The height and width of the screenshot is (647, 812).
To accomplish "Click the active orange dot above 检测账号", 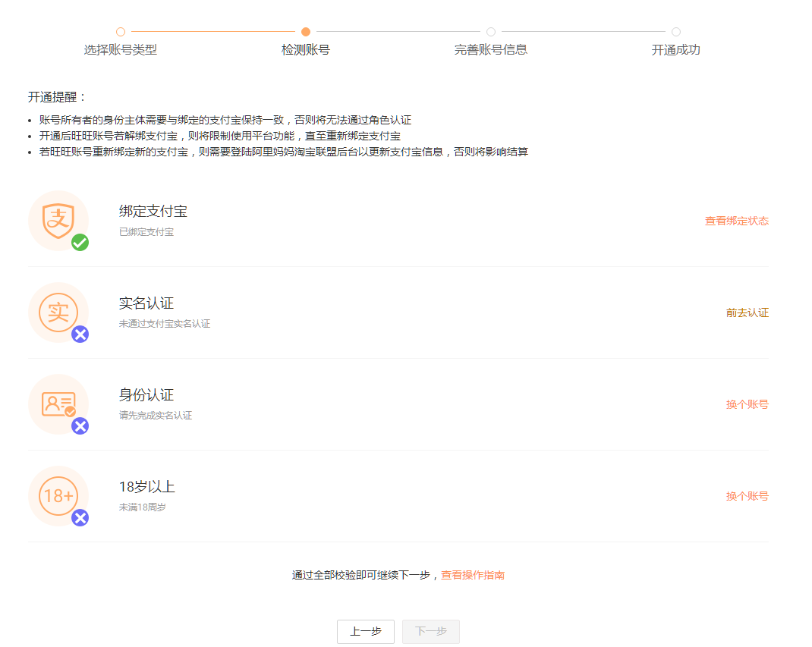I will (305, 32).
